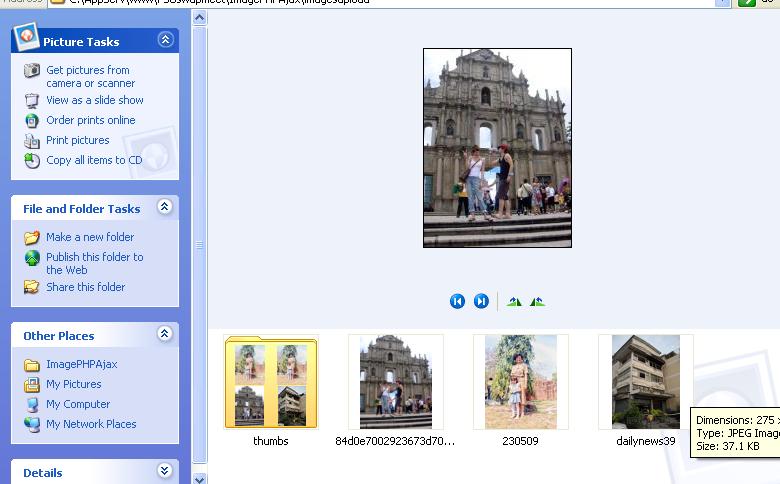Click Print pictures link

(78, 140)
